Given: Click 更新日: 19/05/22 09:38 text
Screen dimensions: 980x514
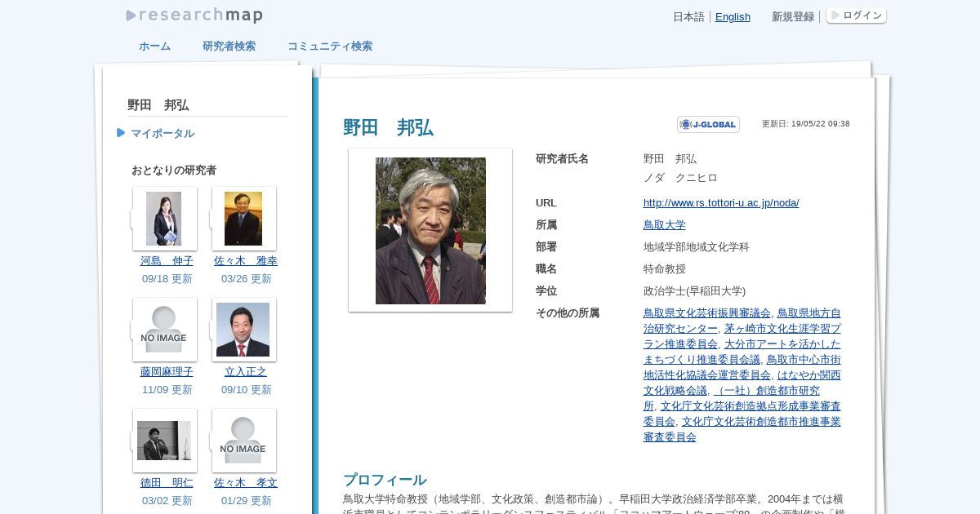Looking at the screenshot, I should click(x=806, y=124).
